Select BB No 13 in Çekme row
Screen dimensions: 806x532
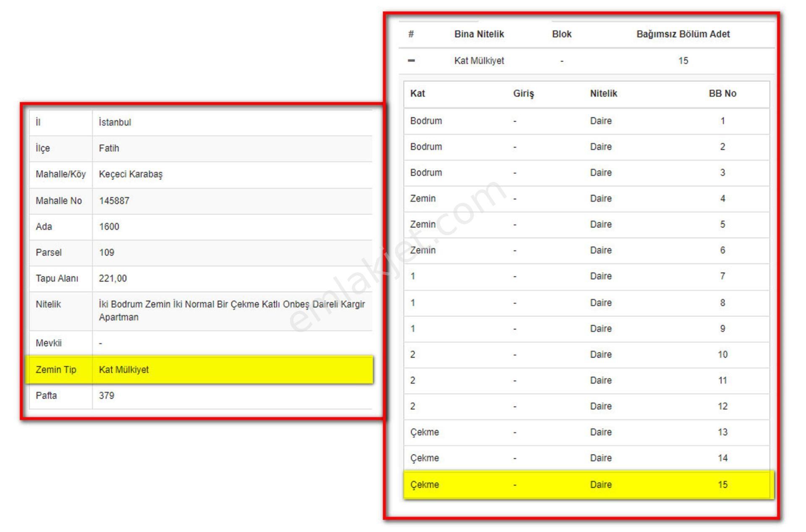(722, 432)
